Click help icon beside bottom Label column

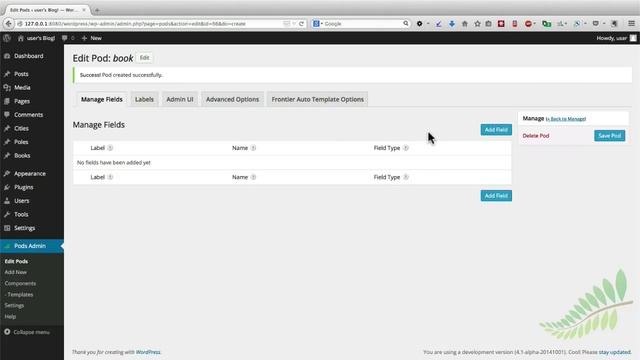(110, 177)
